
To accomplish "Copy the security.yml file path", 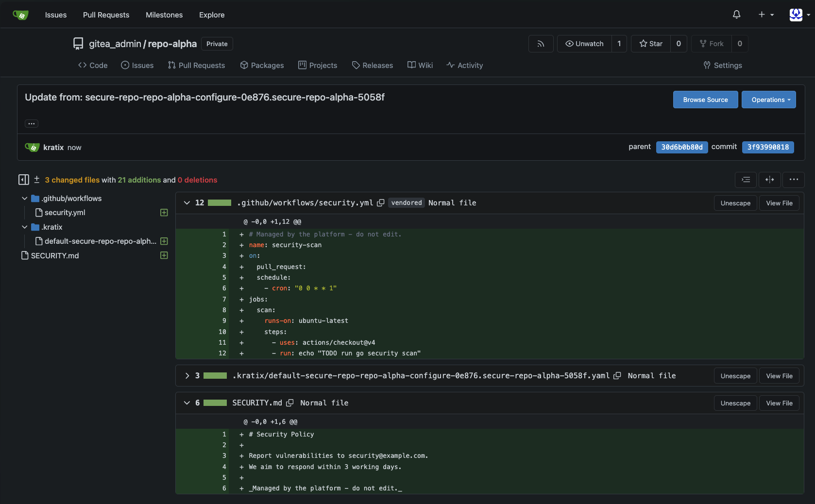I will [x=381, y=203].
